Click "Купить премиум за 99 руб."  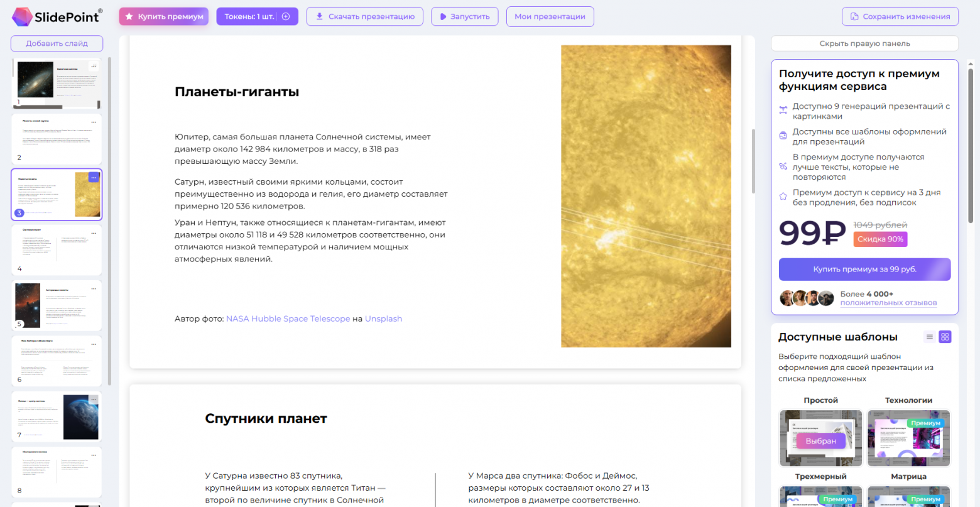(864, 269)
